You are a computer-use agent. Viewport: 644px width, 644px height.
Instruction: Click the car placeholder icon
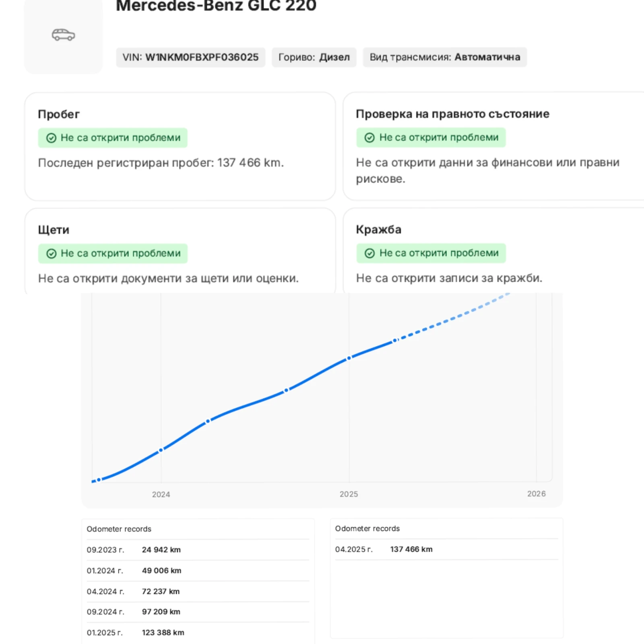(63, 35)
